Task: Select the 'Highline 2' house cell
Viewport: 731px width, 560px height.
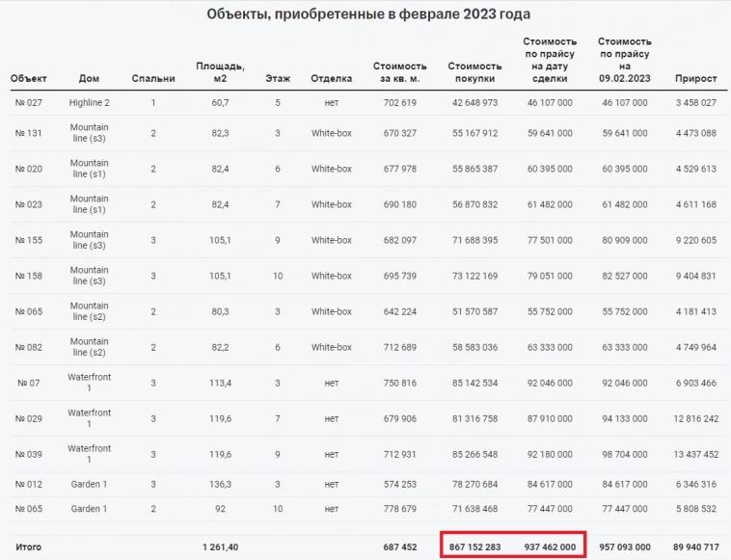Action: pyautogui.click(x=89, y=102)
